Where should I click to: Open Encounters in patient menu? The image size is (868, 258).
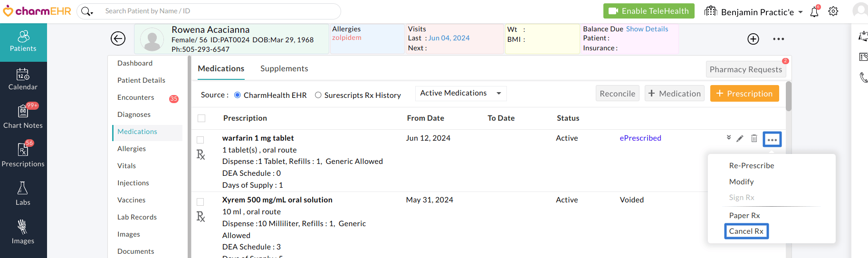point(136,97)
